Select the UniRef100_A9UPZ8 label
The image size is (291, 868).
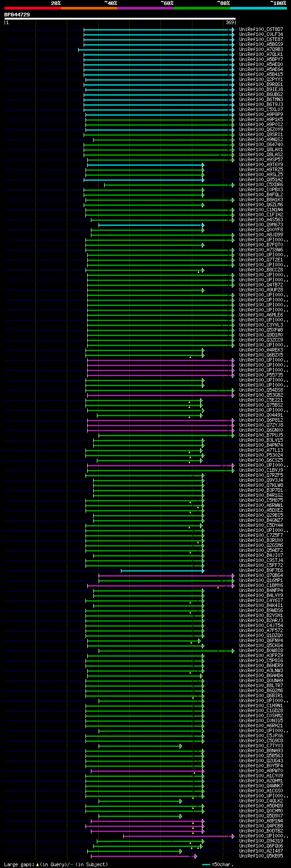(261, 290)
